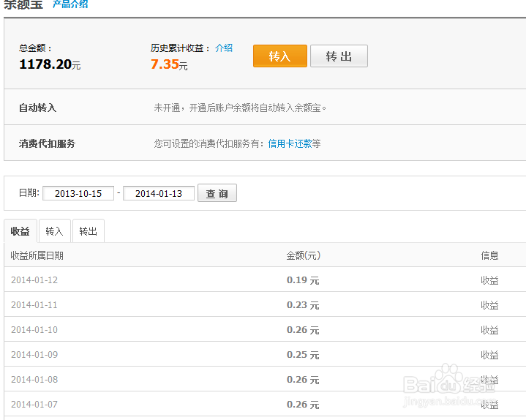Click the 转出 button beside 转入
Screen dimensions: 526x420
click(339, 56)
